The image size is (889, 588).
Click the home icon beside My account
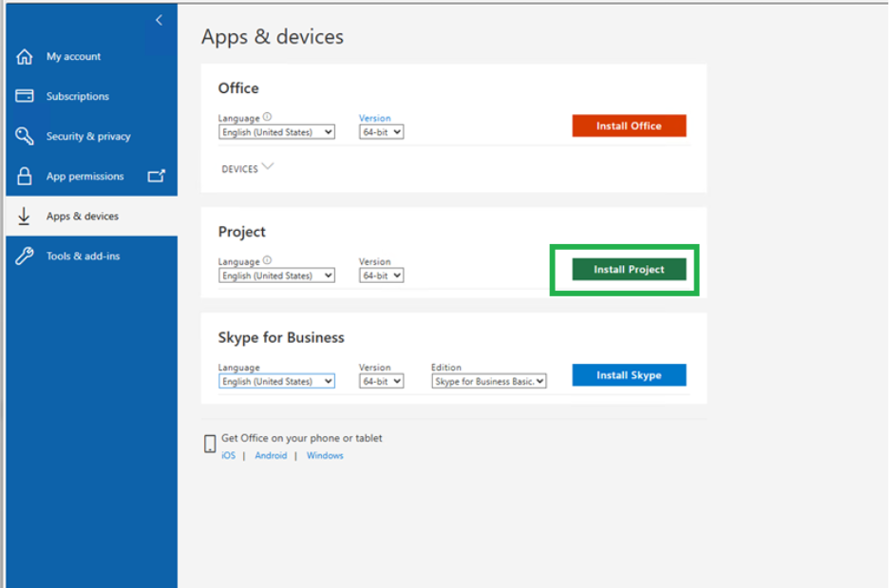click(25, 57)
